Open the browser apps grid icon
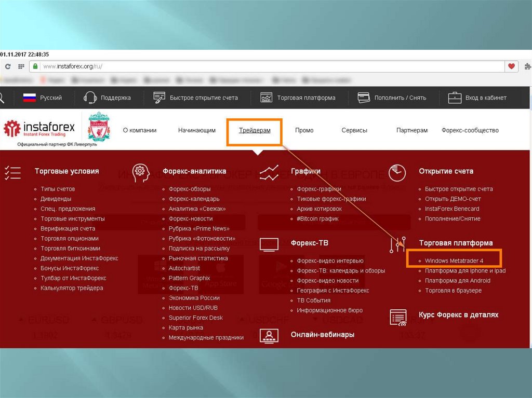The height and width of the screenshot is (398, 532). pos(21,66)
